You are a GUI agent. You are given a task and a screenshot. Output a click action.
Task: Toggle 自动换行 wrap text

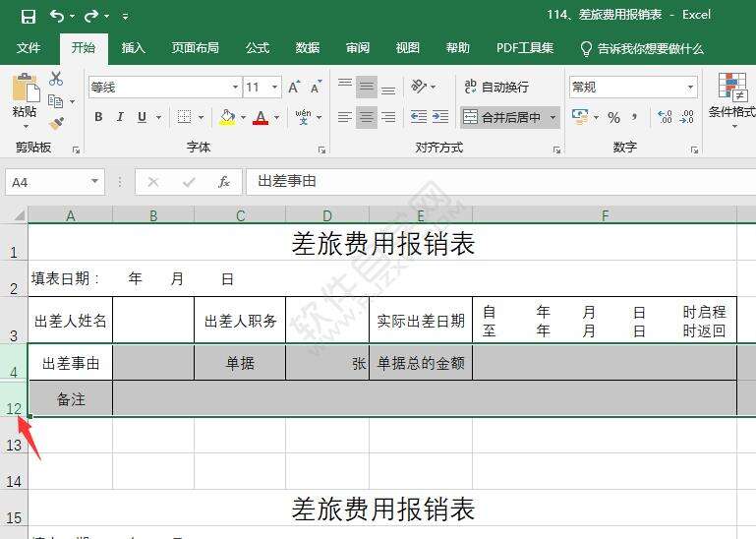(497, 88)
